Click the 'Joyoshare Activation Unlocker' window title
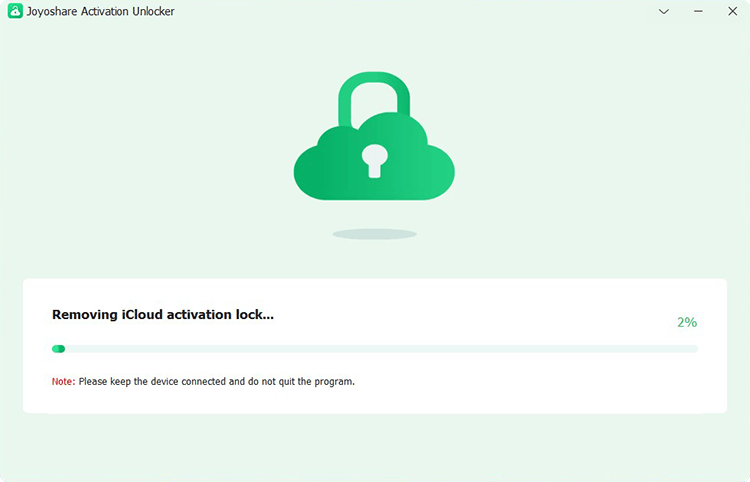Screen dimensions: 750x482 coord(100,11)
